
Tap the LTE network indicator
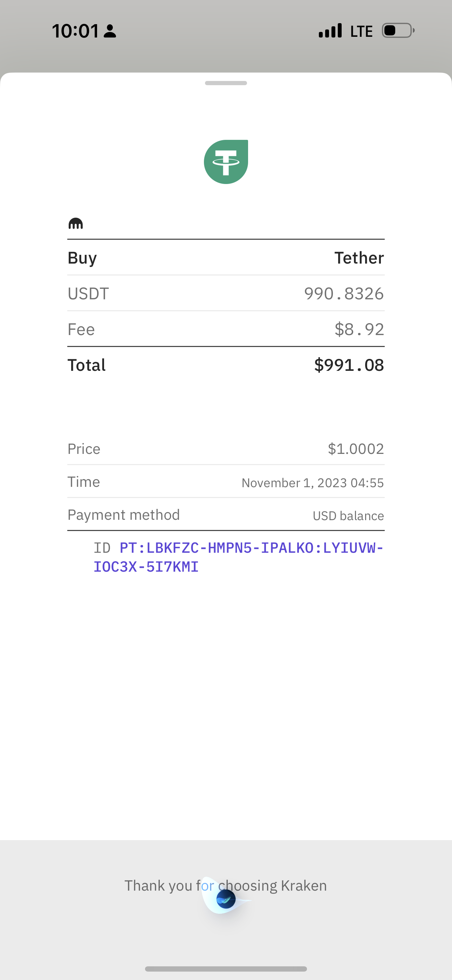(362, 31)
